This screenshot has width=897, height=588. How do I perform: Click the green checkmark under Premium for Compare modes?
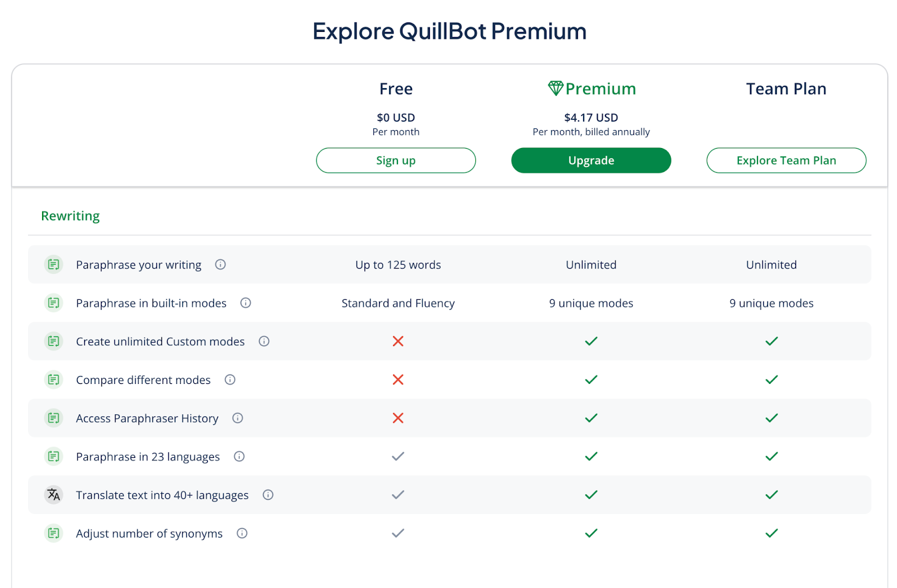[591, 379]
